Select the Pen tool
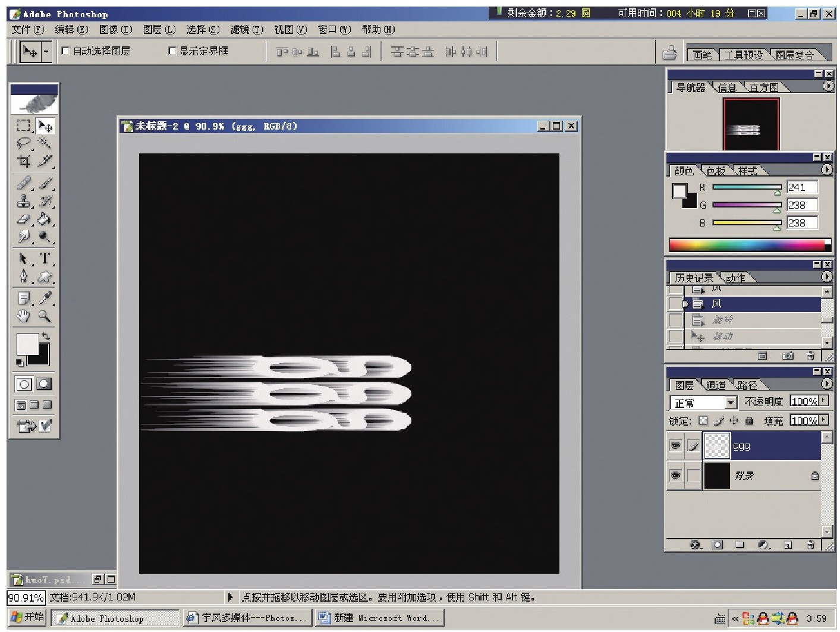Viewport: 840px width, 632px height. (24, 276)
